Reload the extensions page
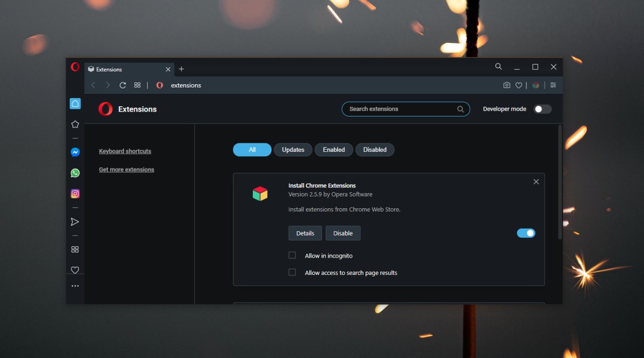Image resolution: width=644 pixels, height=358 pixels. tap(122, 85)
